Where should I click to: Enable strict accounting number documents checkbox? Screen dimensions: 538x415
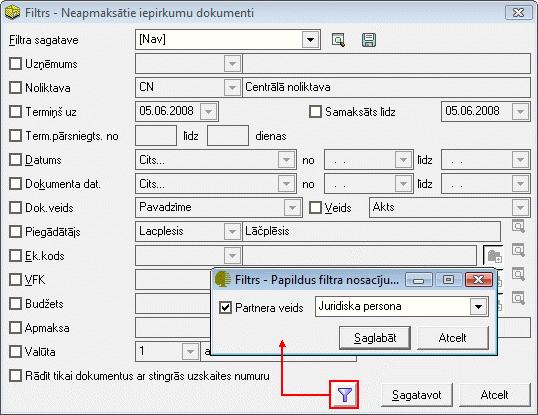pyautogui.click(x=15, y=376)
